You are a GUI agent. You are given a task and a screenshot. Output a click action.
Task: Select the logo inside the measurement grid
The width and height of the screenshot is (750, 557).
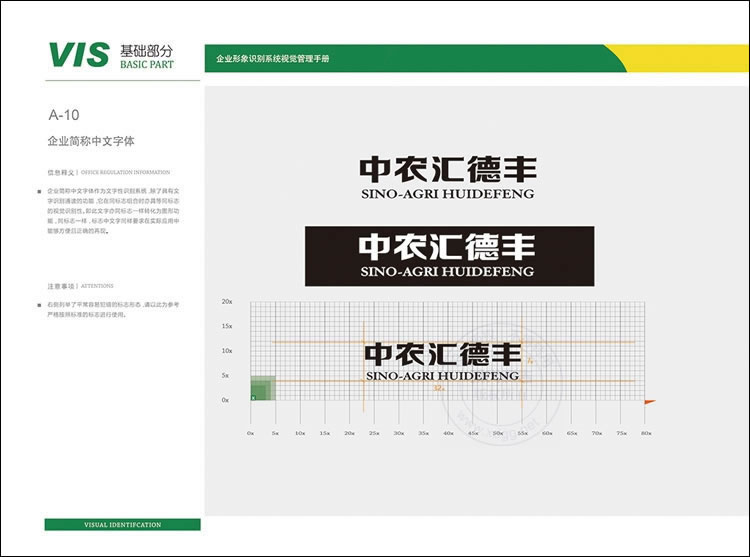[443, 362]
